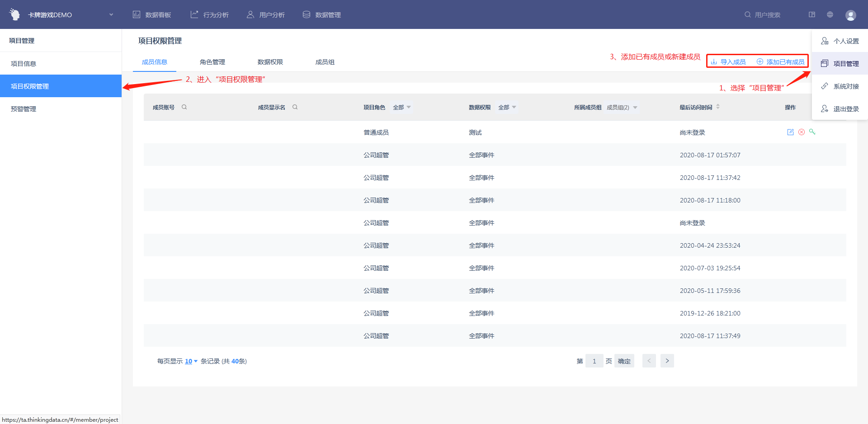Go to next page with right arrow
Screen dimensions: 868x424
coord(667,361)
